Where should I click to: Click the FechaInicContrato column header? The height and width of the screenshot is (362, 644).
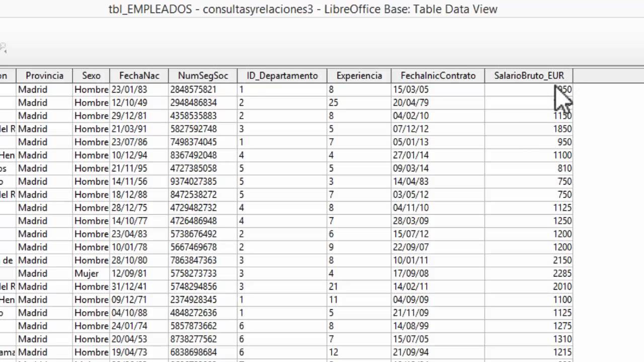pos(438,75)
